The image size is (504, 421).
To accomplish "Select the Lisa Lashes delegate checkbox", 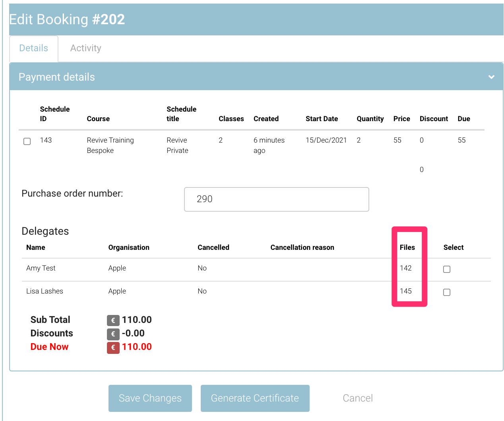I will (447, 292).
